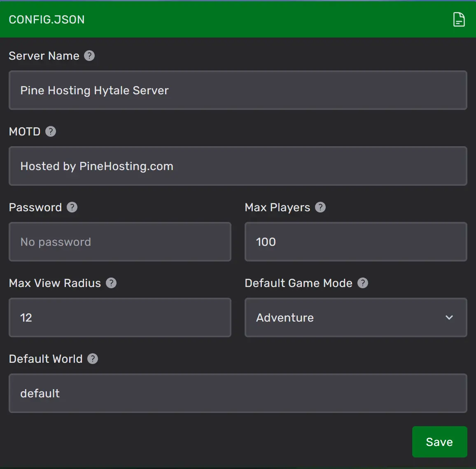476x469 pixels.
Task: Click the Server Name label text
Action: tap(44, 56)
